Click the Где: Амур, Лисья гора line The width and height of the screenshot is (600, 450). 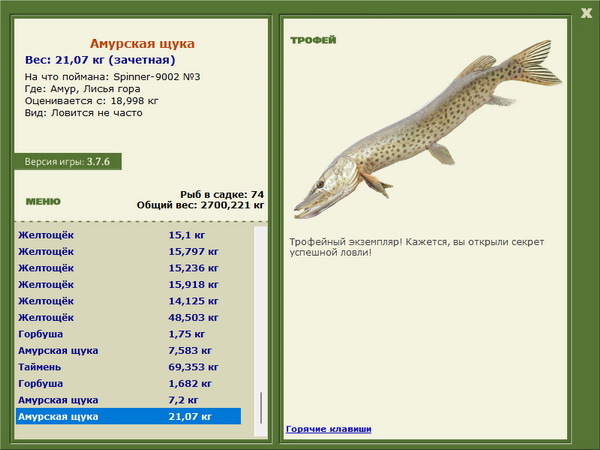click(x=83, y=89)
